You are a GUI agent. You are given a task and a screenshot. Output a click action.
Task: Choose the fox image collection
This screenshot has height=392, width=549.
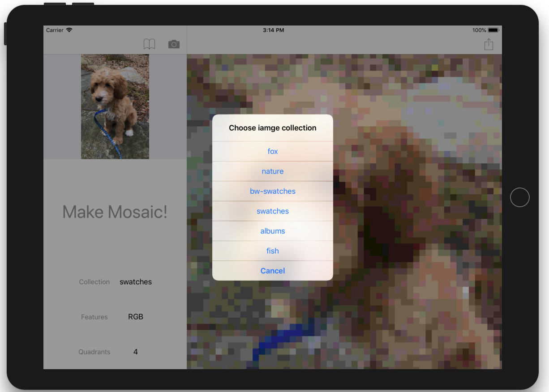pos(273,151)
